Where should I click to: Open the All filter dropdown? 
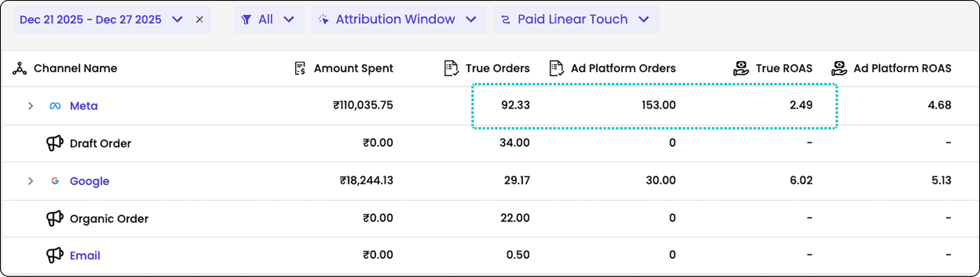pos(269,19)
